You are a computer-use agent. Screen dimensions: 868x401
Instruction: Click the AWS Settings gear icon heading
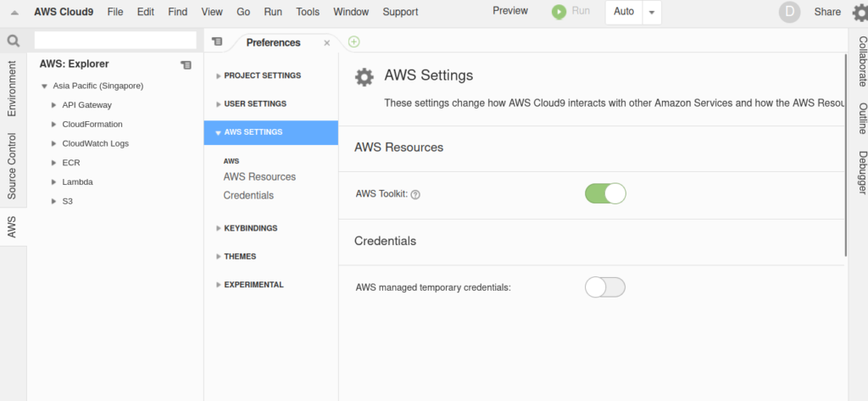364,77
